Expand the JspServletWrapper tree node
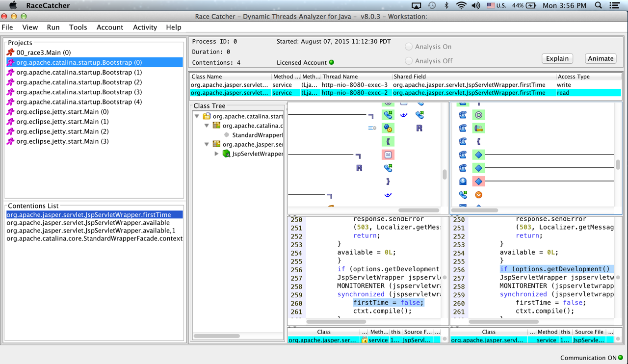 click(216, 154)
